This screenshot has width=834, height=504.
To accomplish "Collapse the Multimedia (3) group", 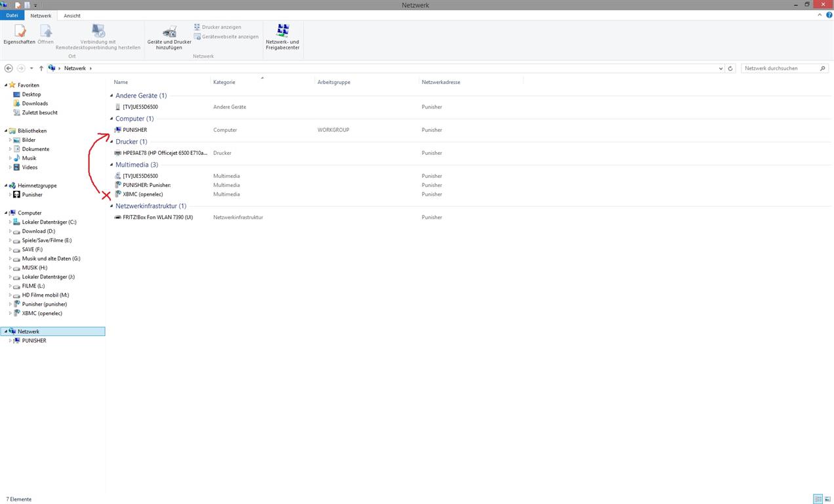I will click(112, 165).
